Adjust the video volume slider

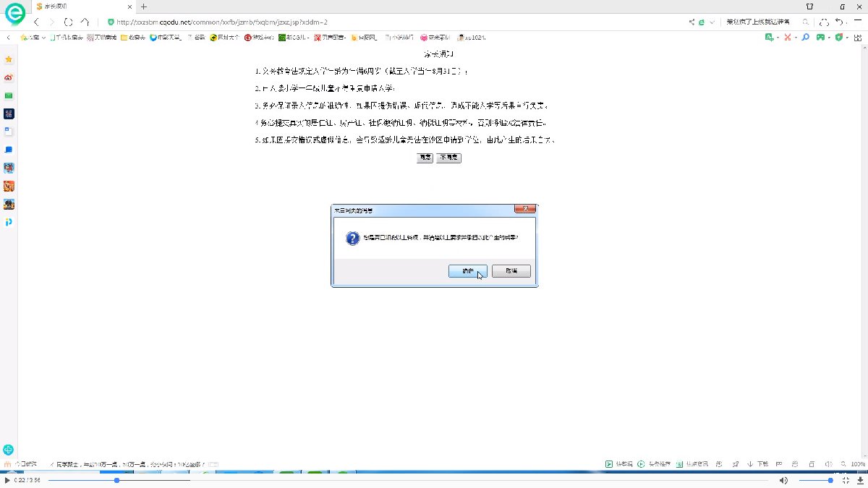pos(816,480)
